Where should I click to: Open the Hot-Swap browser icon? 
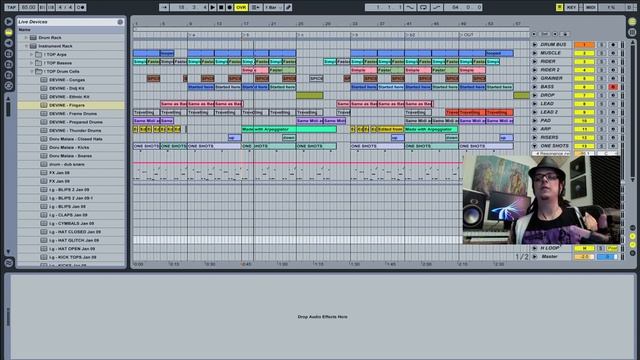tap(9, 86)
